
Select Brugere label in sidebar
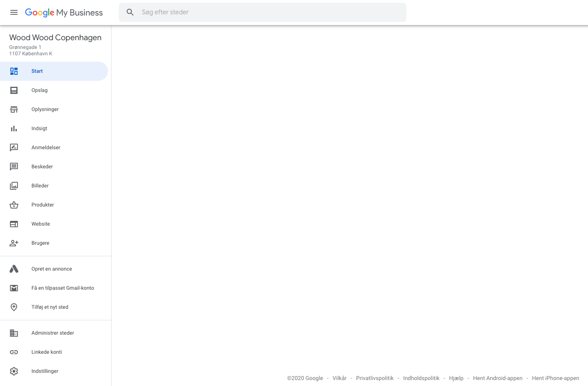click(41, 243)
